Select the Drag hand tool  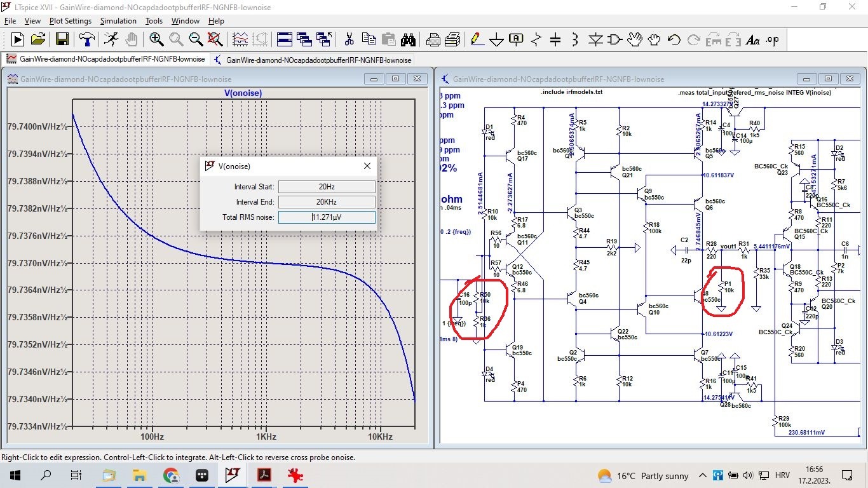[654, 40]
